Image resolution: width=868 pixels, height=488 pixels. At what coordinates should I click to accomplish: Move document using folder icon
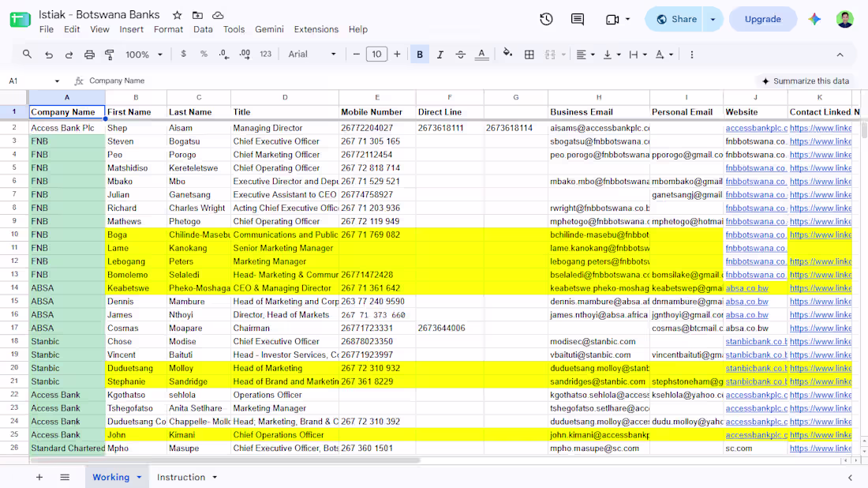coord(197,15)
